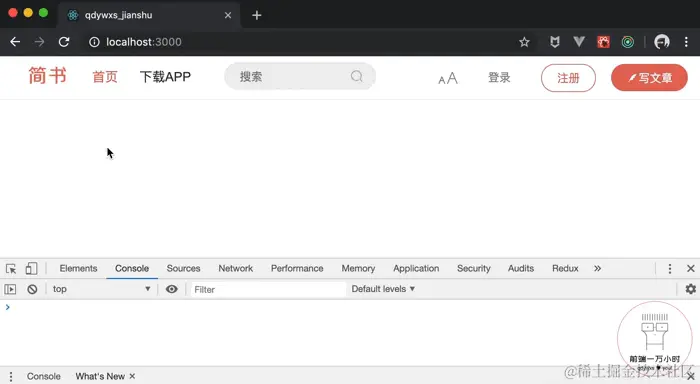Click the 简书 logo
Screen dimensions: 700x384
coord(48,75)
